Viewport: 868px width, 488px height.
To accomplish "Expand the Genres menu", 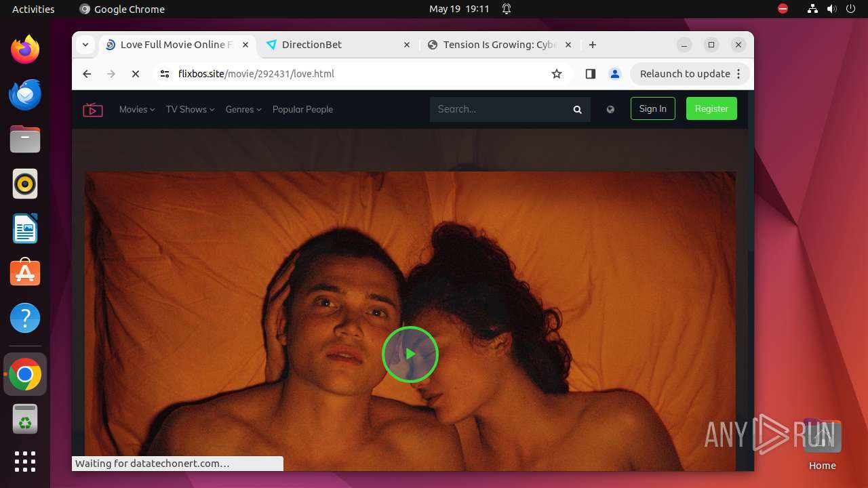I will tap(243, 109).
